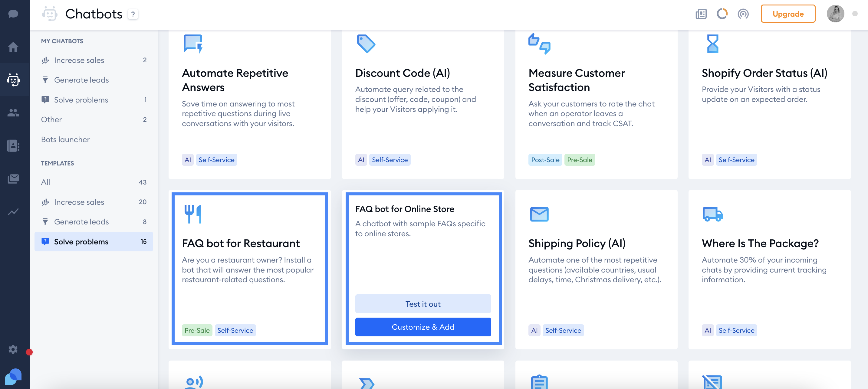This screenshot has height=389, width=868.
Task: Open the Mailing envelope icon in left rail
Action: click(13, 178)
